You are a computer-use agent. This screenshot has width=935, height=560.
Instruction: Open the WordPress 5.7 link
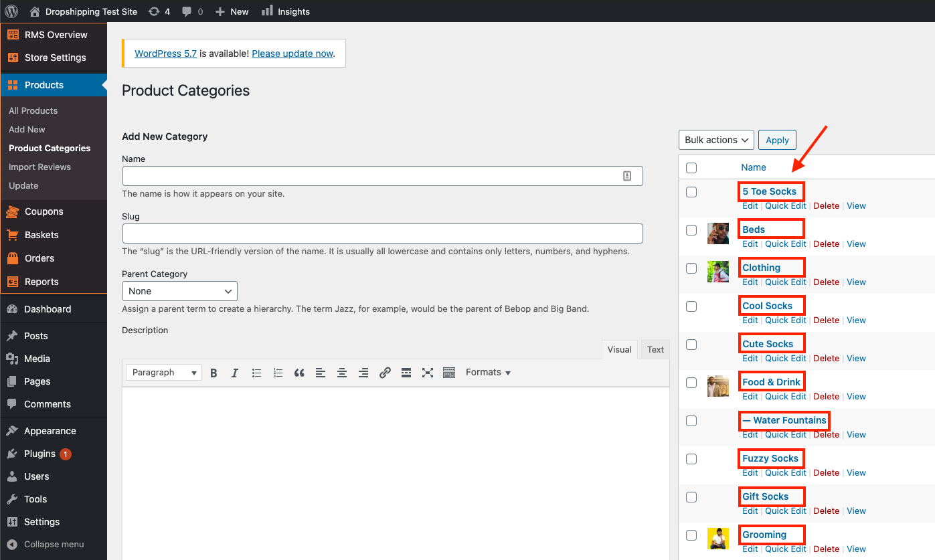(x=166, y=54)
